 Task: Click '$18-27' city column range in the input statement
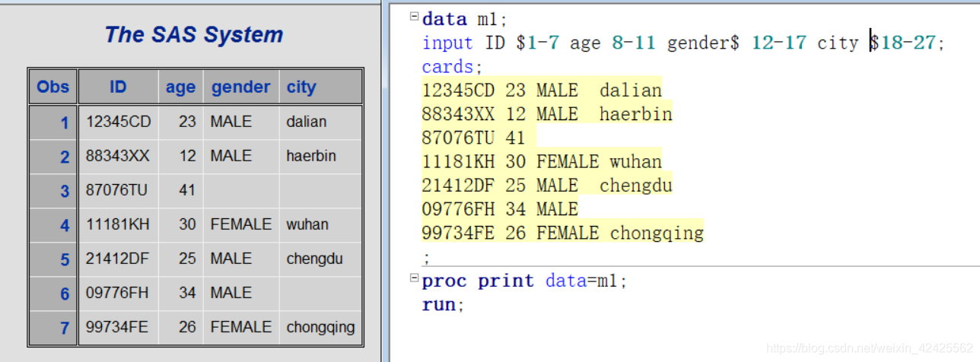[x=902, y=43]
